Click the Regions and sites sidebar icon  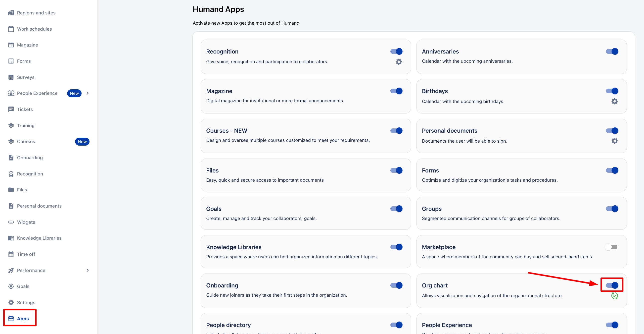(x=11, y=13)
